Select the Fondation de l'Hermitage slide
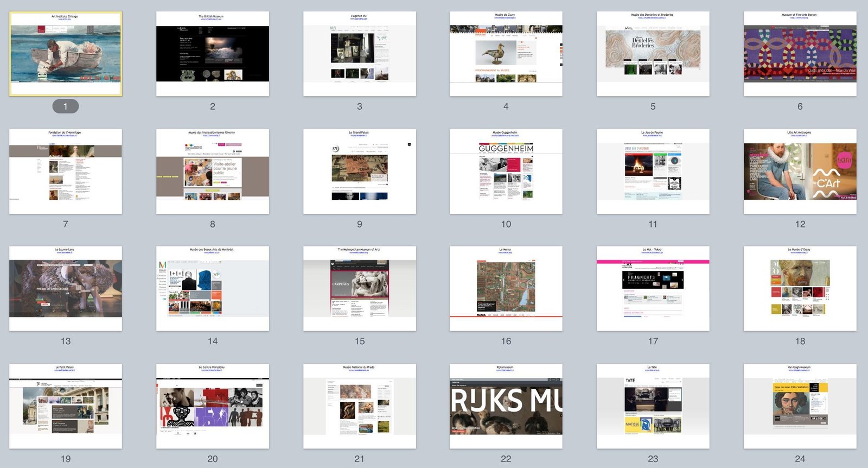 pyautogui.click(x=66, y=172)
